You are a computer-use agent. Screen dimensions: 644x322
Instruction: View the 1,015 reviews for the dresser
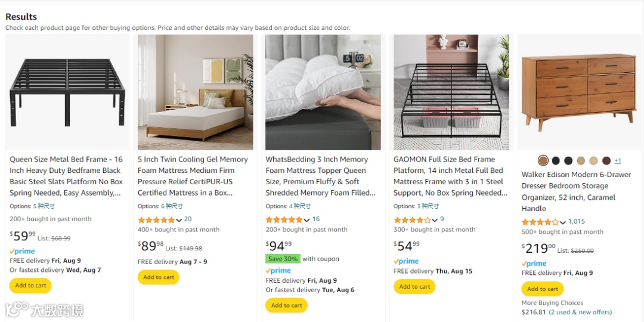[x=577, y=222]
